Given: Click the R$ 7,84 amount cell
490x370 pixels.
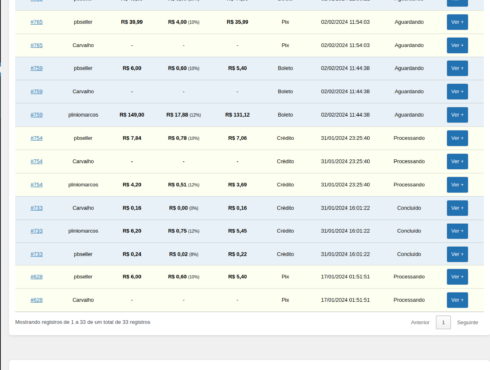Looking at the screenshot, I should pos(132,138).
